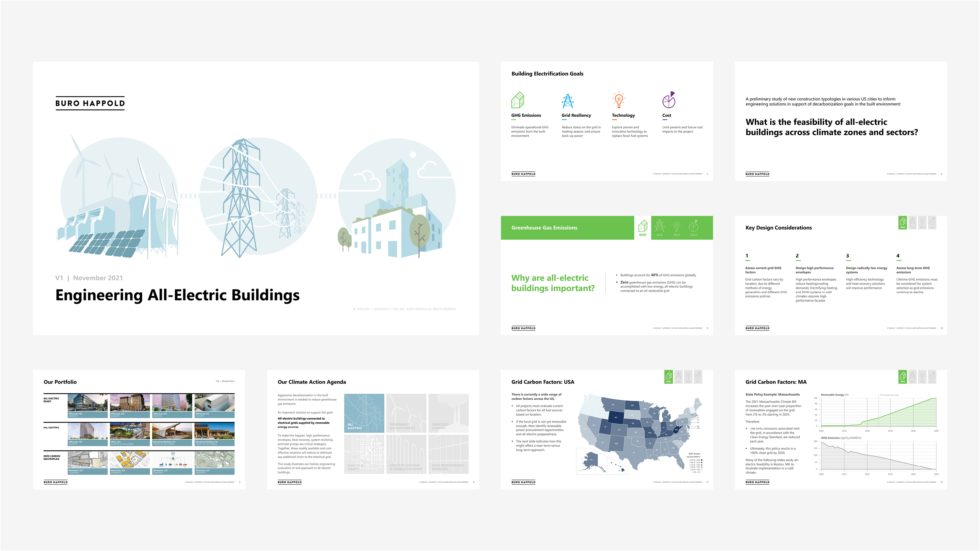This screenshot has height=551, width=980.
Task: Click the HEALTH & EQUITY agenda tile
Action: click(364, 454)
